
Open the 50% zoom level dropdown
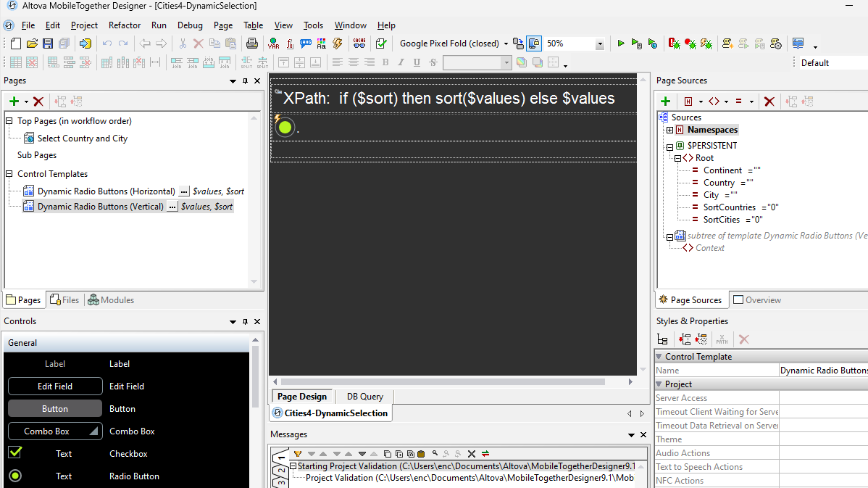pyautogui.click(x=599, y=44)
